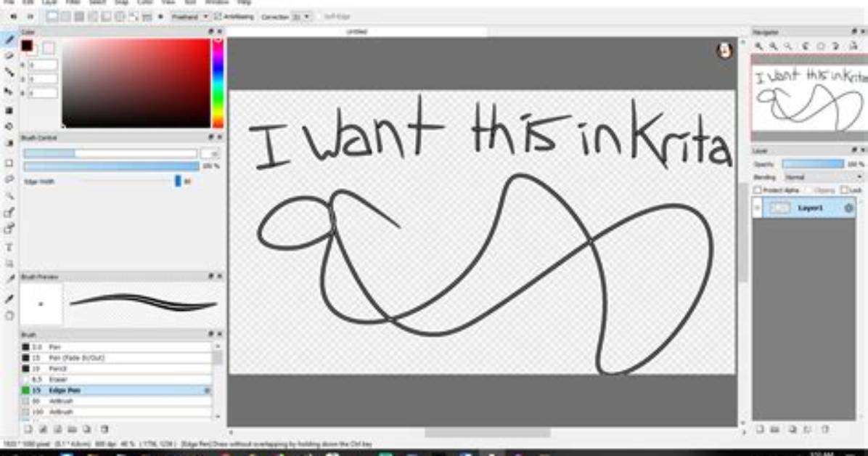Select the Snap Off icon
868x456 pixels.
[x=52, y=17]
